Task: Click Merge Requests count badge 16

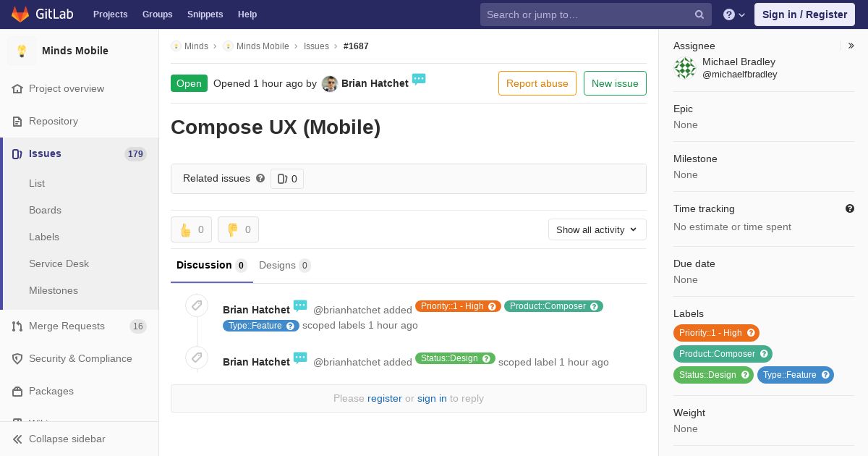Action: pos(138,326)
